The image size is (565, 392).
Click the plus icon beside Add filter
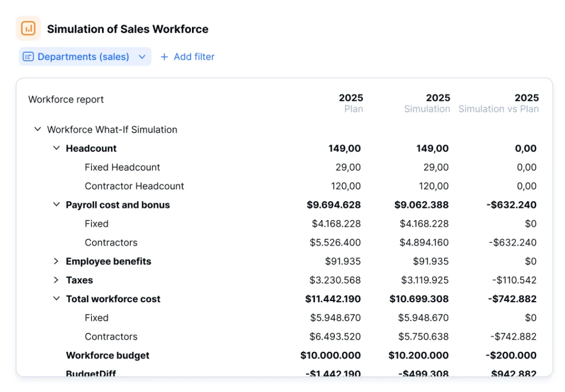pos(164,57)
